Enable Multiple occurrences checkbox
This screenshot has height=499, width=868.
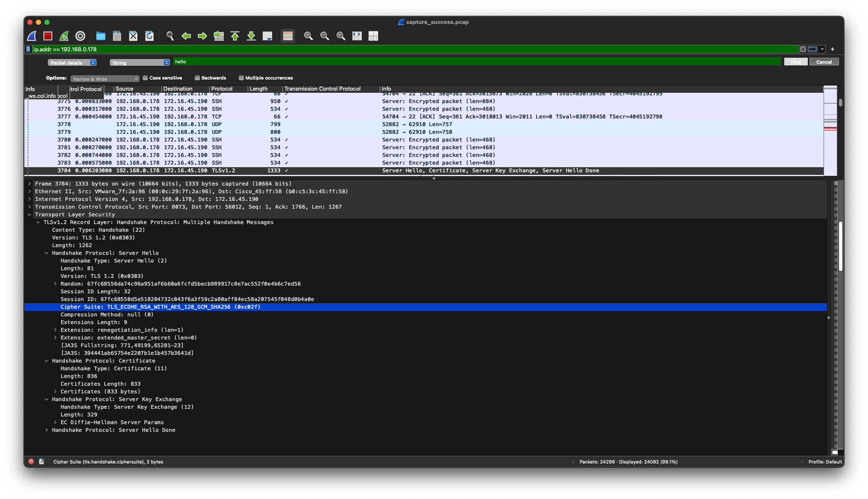click(241, 78)
